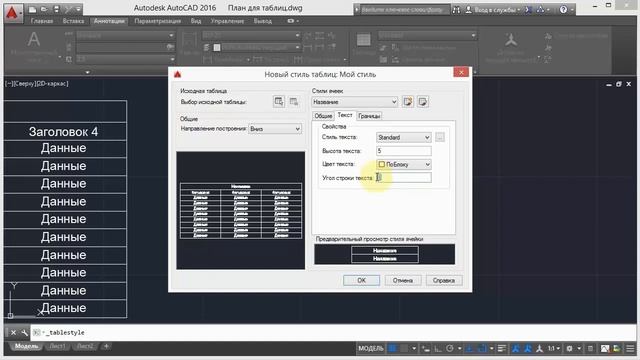Click the 'Справка' help button
The height and width of the screenshot is (360, 640).
[444, 280]
